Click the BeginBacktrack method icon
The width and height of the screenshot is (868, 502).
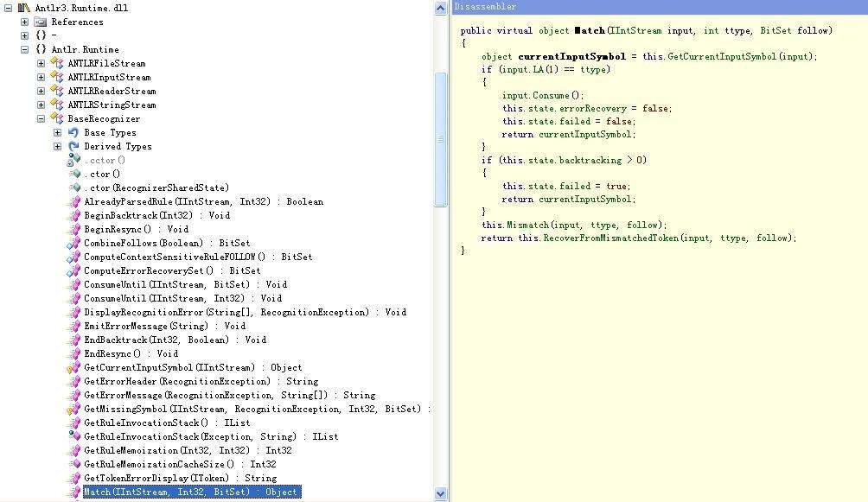point(74,215)
